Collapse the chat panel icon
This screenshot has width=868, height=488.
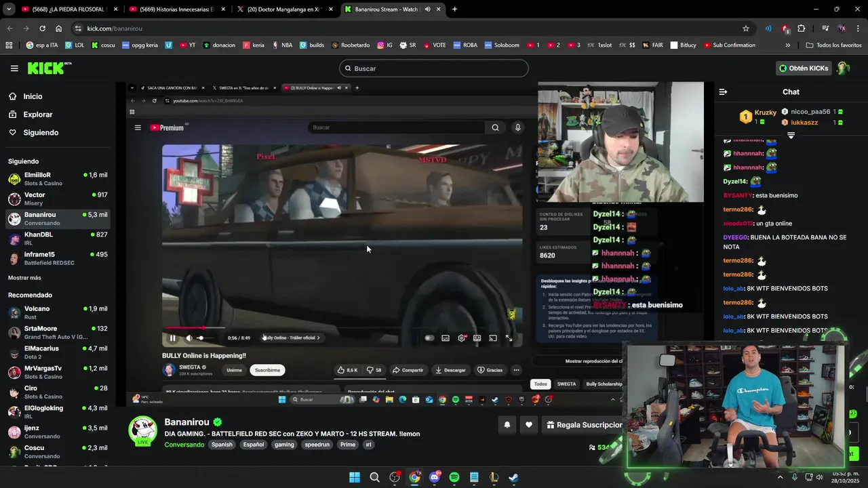[723, 91]
